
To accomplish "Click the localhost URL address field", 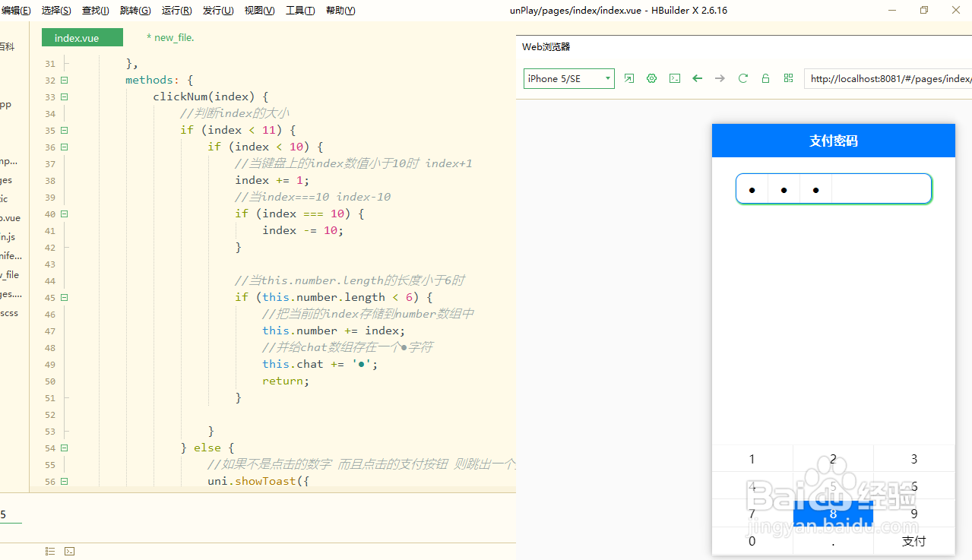I will coord(888,78).
